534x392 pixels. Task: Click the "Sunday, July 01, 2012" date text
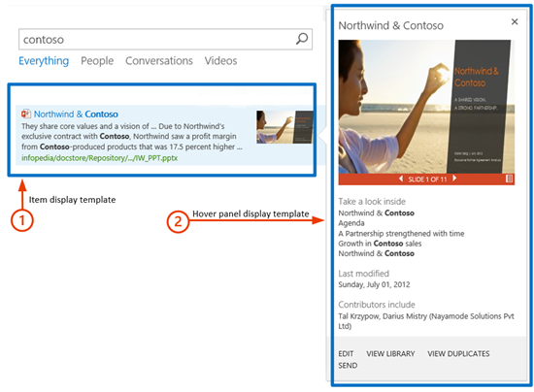click(x=374, y=284)
